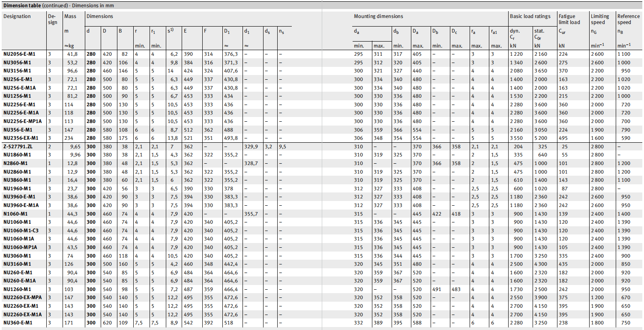Click the Mass column header
This screenshot has height=330, width=644.
(70, 16)
